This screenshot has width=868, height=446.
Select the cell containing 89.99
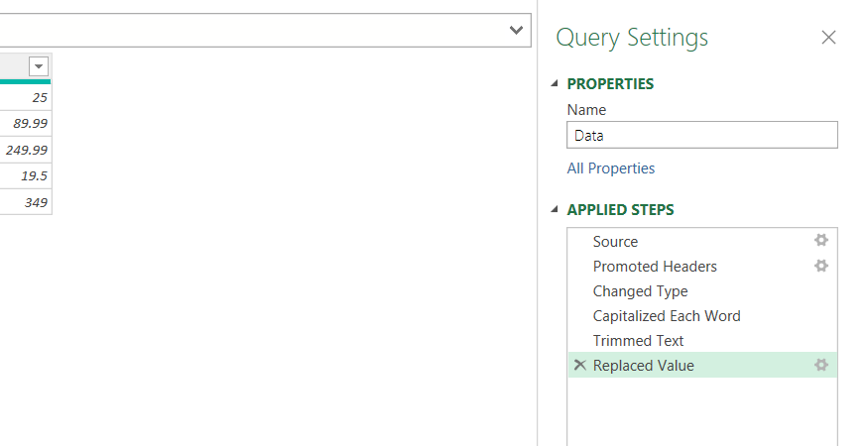26,124
